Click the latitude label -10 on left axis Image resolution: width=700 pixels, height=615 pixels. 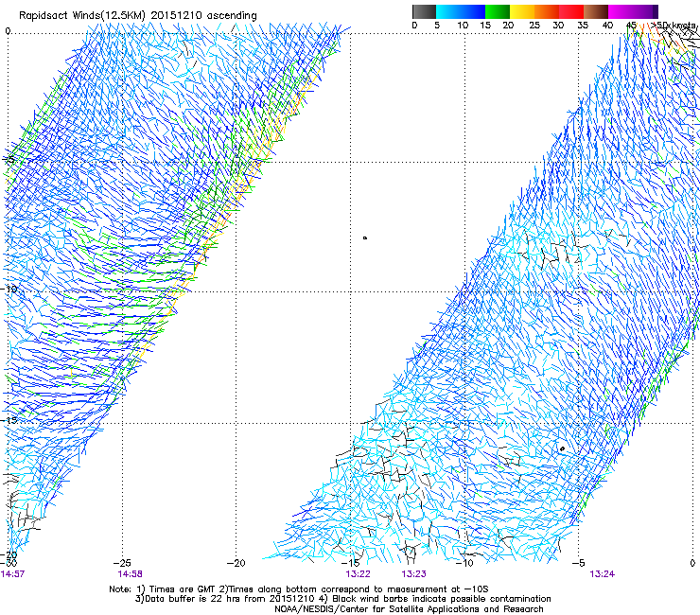click(9, 289)
